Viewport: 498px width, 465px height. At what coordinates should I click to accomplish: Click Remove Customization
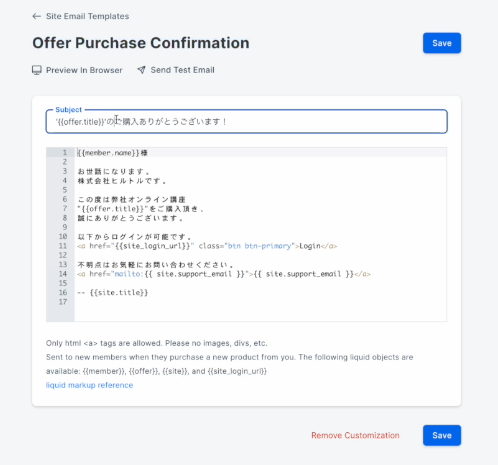coord(355,435)
